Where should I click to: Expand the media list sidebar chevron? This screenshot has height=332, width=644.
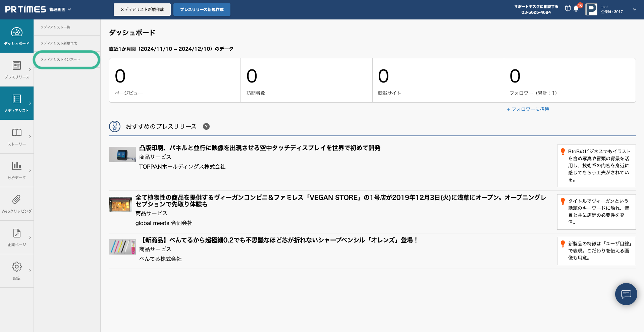pos(30,103)
